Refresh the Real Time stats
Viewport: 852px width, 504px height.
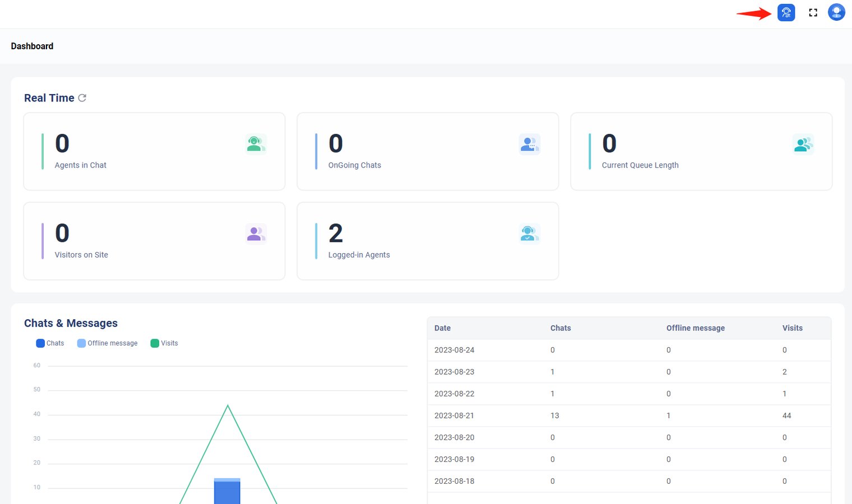point(82,98)
